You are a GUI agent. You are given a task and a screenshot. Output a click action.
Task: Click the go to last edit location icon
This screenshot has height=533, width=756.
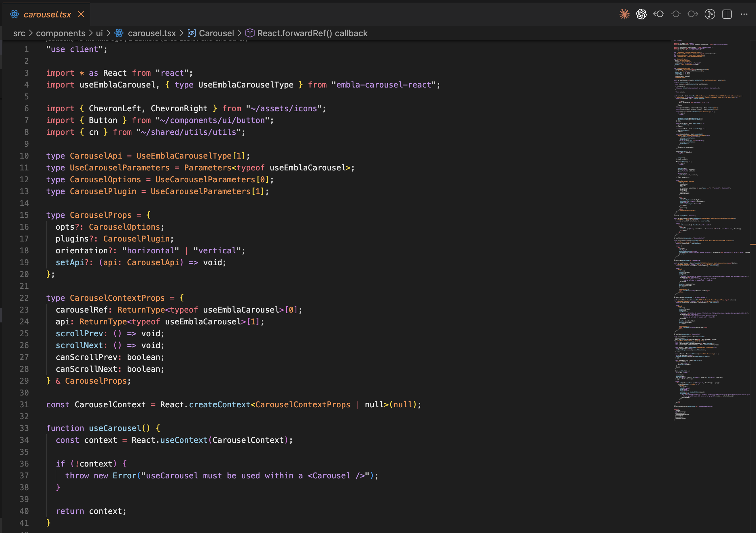click(675, 14)
